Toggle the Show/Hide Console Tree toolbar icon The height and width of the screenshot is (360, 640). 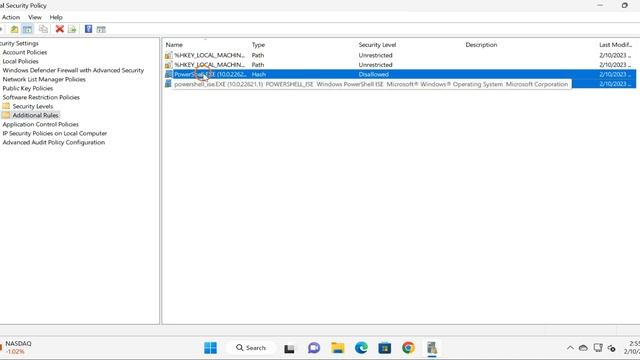point(27,29)
